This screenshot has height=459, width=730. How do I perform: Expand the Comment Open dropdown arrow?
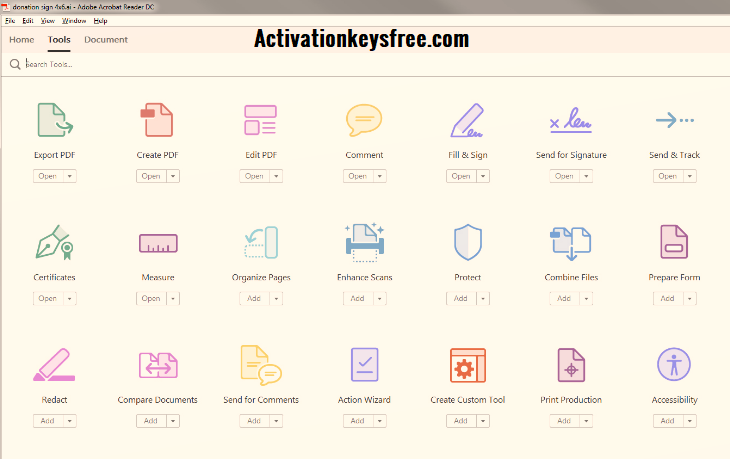click(380, 176)
